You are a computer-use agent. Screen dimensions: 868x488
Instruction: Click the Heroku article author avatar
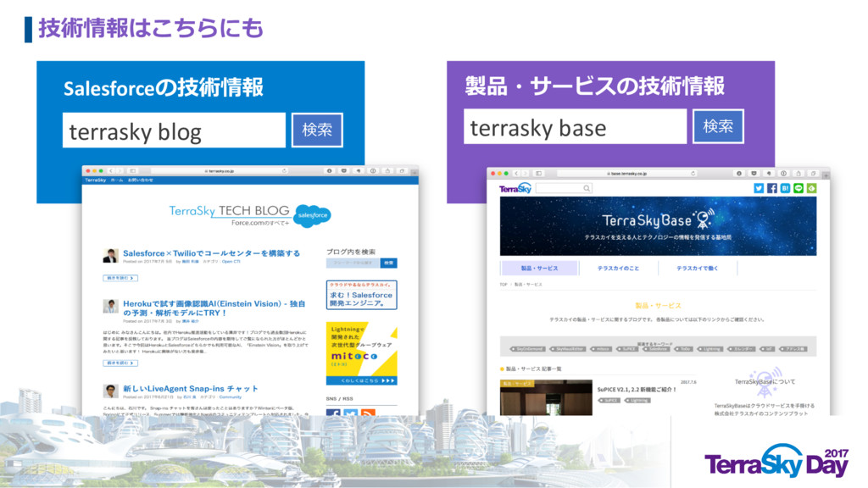pyautogui.click(x=111, y=306)
